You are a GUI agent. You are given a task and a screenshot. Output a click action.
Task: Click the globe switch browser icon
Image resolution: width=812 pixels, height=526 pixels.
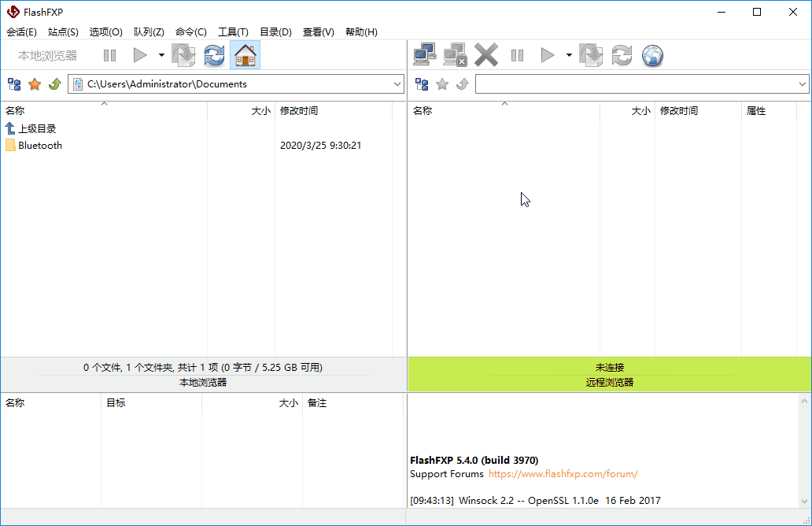(x=652, y=55)
